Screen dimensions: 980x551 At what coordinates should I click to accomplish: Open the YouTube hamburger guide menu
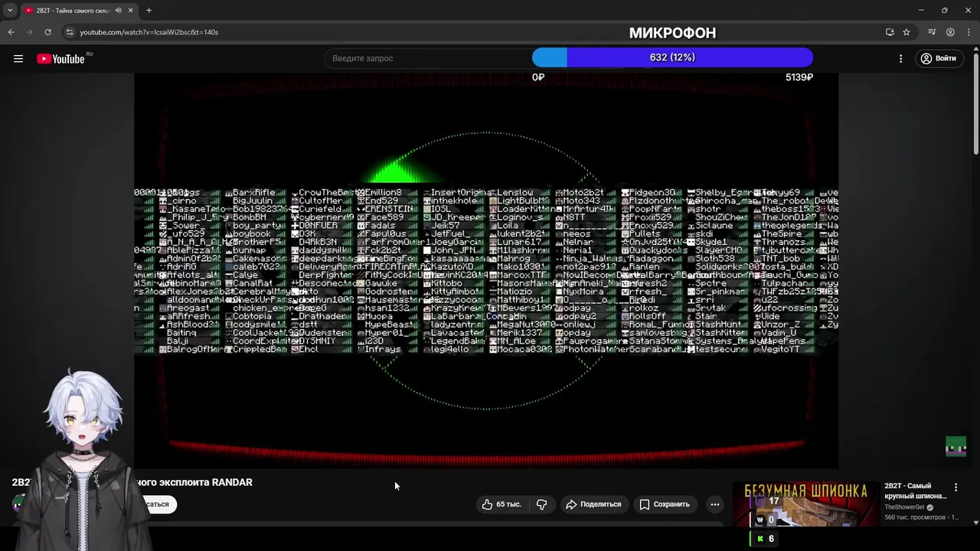[18, 58]
